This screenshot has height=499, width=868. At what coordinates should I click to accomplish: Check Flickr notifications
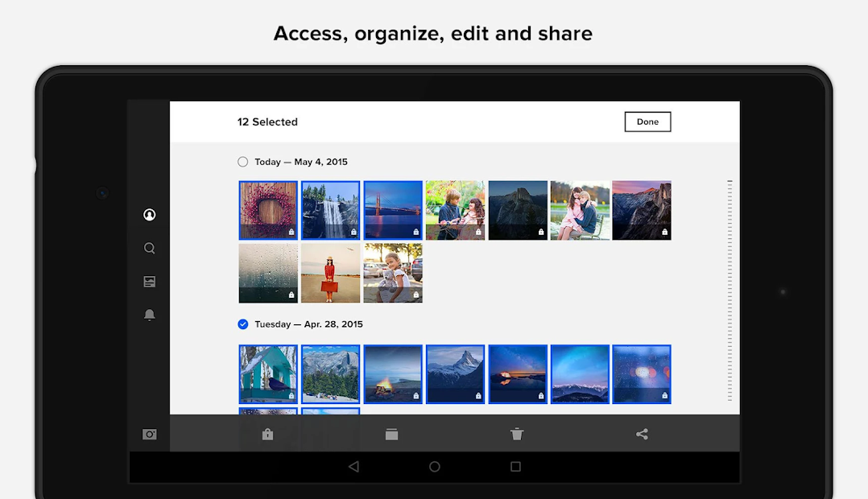point(149,315)
